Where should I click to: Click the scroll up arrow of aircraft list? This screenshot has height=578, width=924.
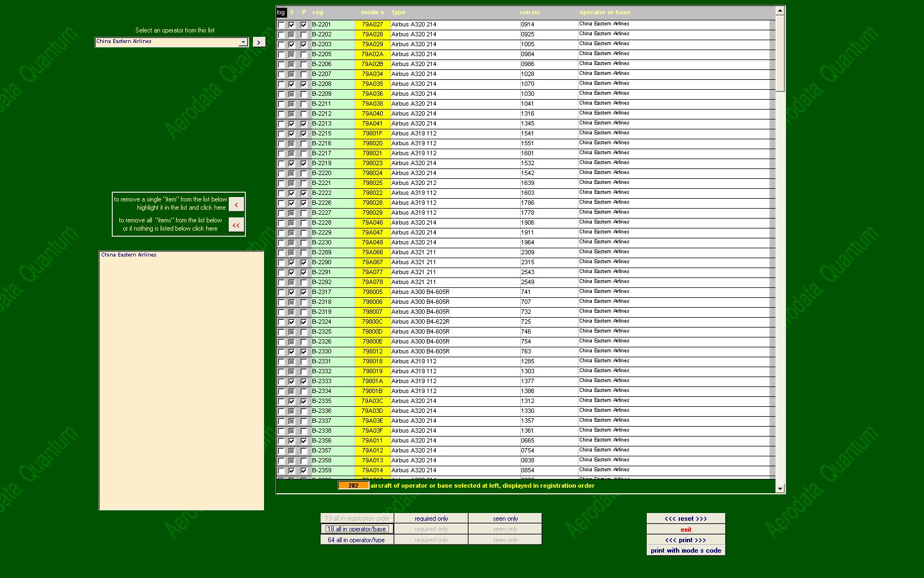780,10
